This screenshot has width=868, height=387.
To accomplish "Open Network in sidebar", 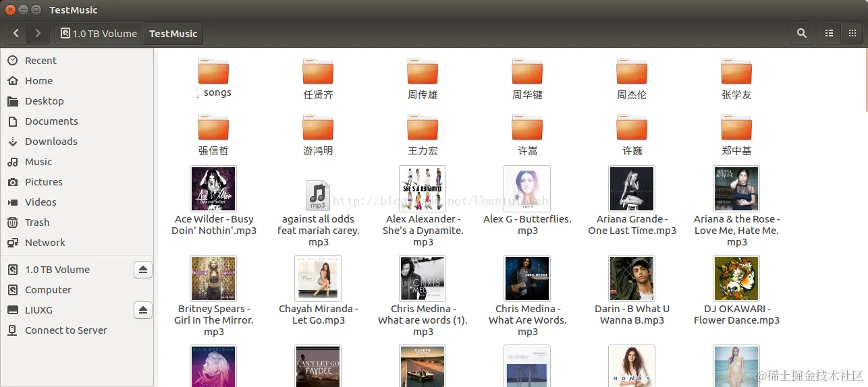I will tap(78, 243).
